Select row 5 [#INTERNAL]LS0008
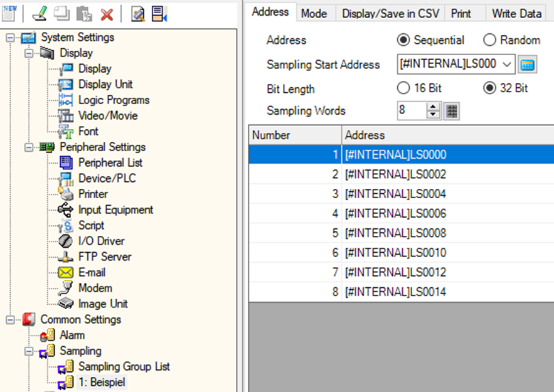This screenshot has width=554, height=392. (402, 233)
